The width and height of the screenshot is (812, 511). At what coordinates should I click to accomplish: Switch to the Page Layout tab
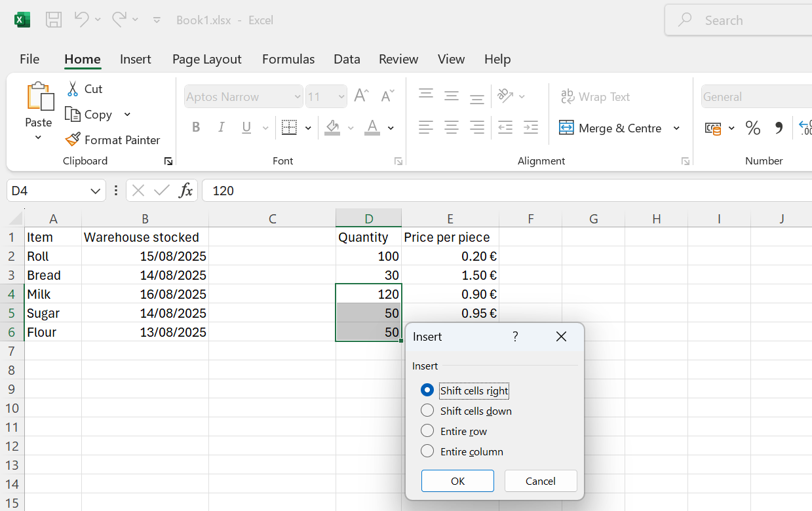pos(207,59)
